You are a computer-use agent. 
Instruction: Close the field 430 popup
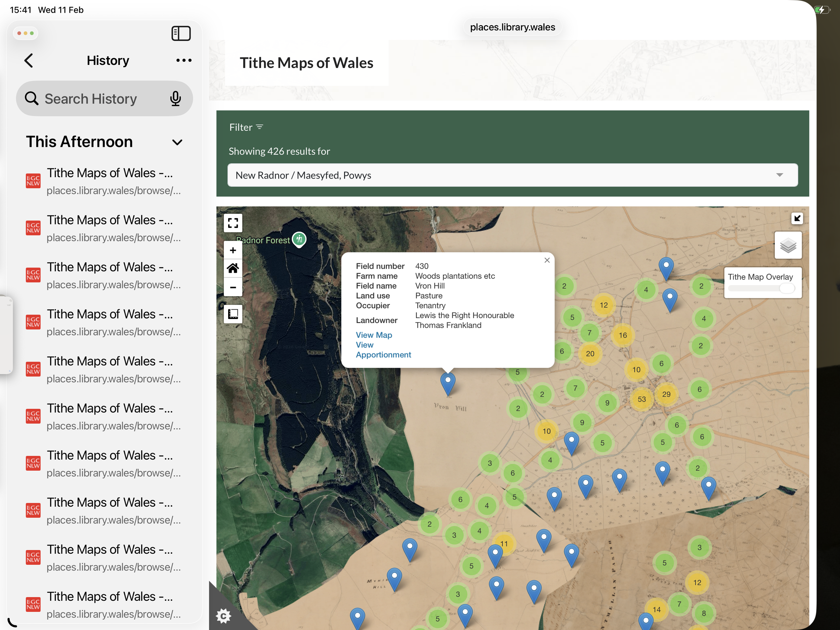click(x=547, y=260)
